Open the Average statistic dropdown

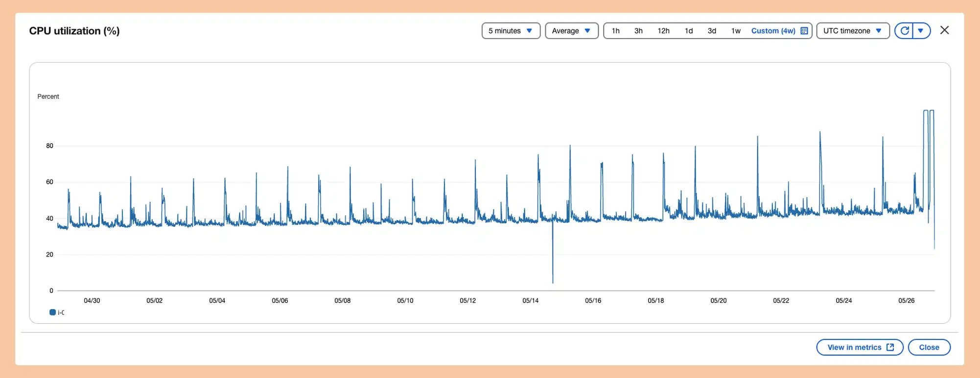click(x=571, y=31)
